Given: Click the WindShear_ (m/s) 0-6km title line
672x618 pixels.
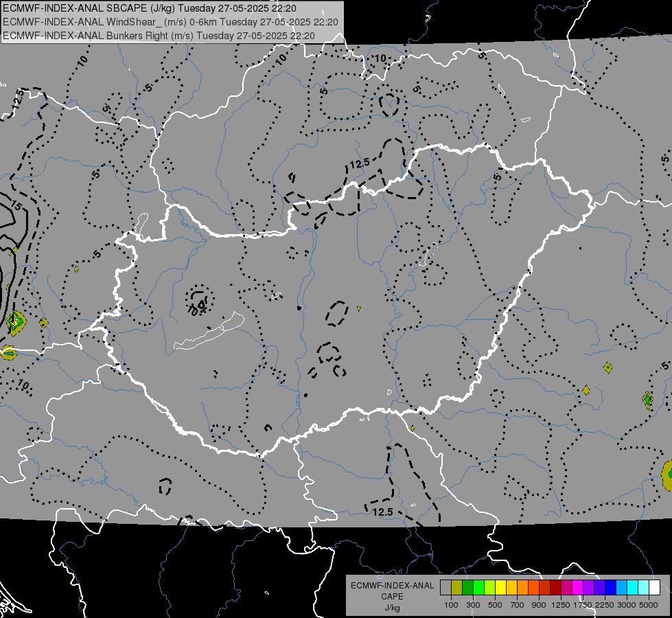Looking at the screenshot, I should point(170,22).
